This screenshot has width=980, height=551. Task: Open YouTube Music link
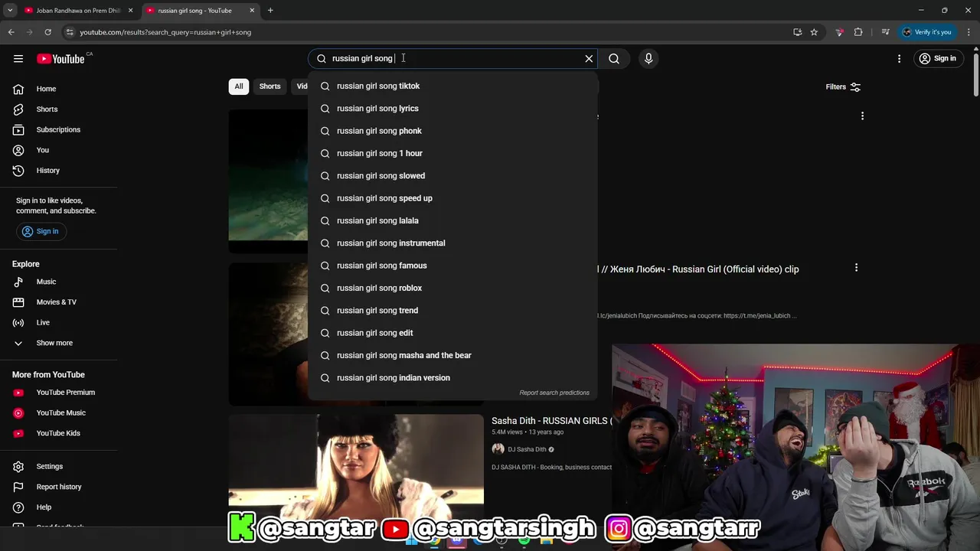(x=59, y=413)
